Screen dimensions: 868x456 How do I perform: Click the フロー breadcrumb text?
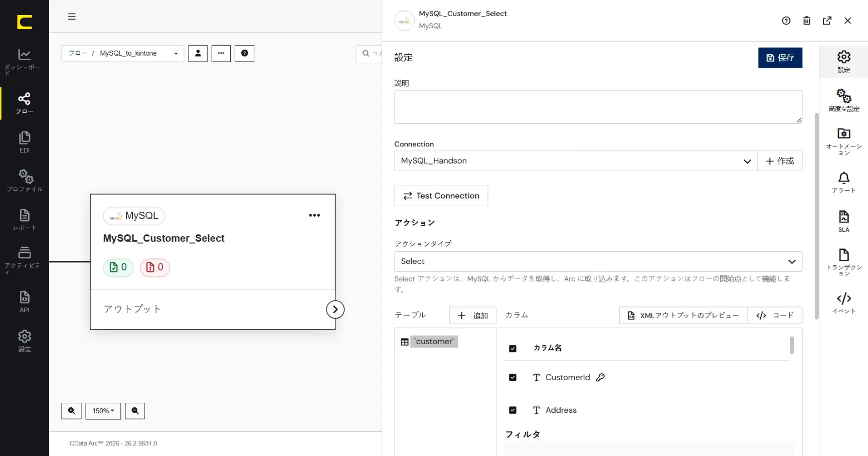pos(78,53)
